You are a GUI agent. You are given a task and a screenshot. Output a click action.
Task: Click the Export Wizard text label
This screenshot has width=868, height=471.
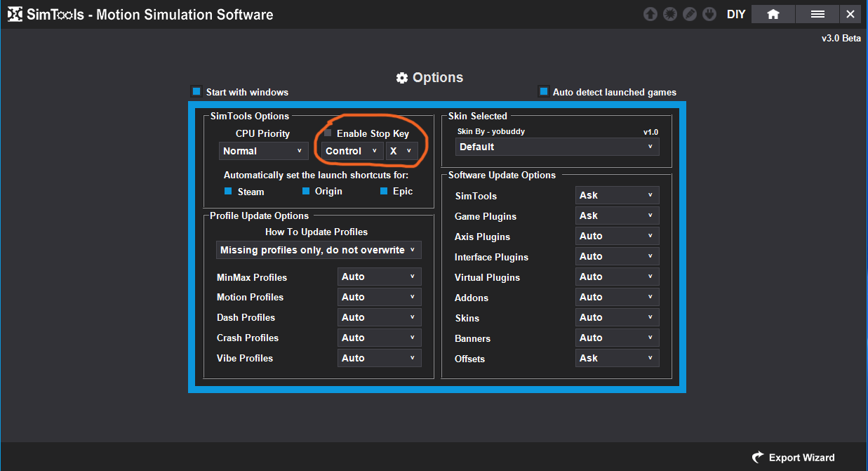[802, 458]
